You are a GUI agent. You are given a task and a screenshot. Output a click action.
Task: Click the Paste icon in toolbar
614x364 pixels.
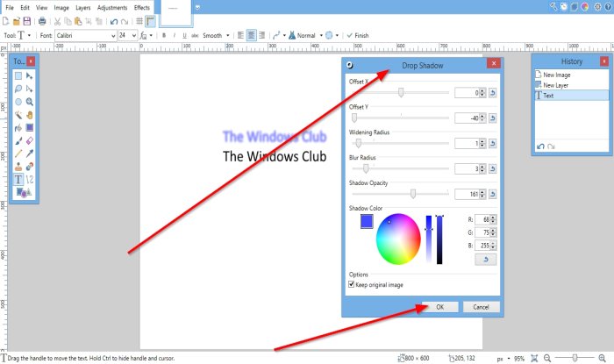(78, 21)
